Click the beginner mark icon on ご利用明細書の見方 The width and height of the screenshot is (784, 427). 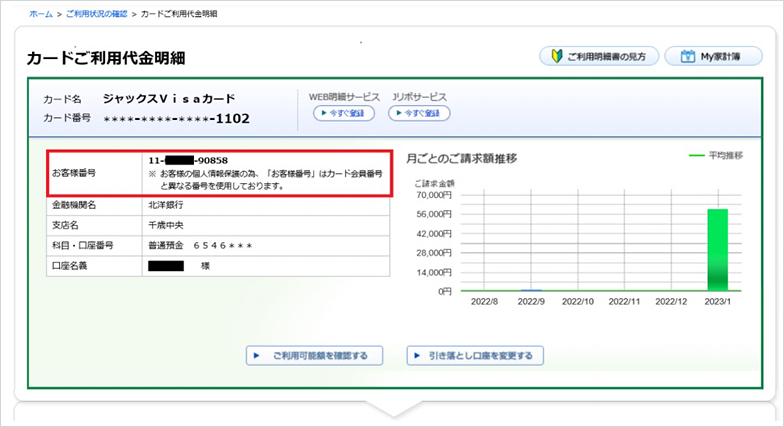coord(555,57)
